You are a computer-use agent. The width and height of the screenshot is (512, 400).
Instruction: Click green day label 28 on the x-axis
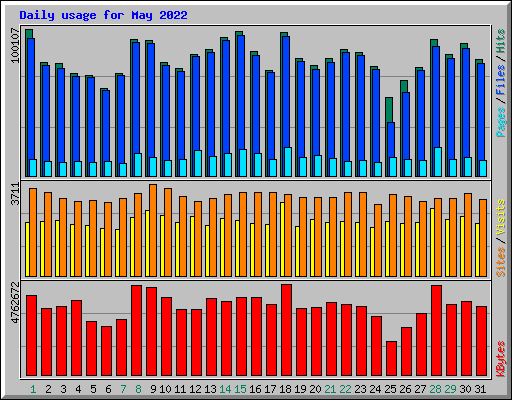click(435, 389)
